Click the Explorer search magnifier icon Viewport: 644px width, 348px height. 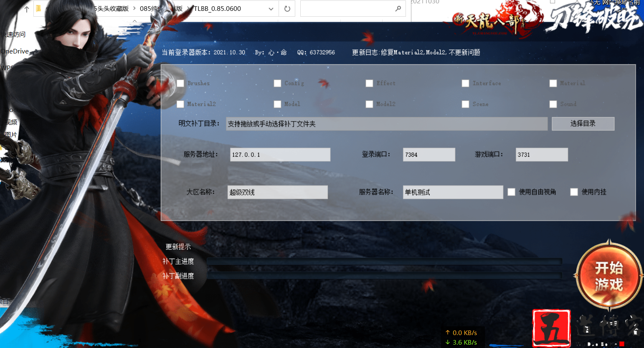(x=398, y=9)
